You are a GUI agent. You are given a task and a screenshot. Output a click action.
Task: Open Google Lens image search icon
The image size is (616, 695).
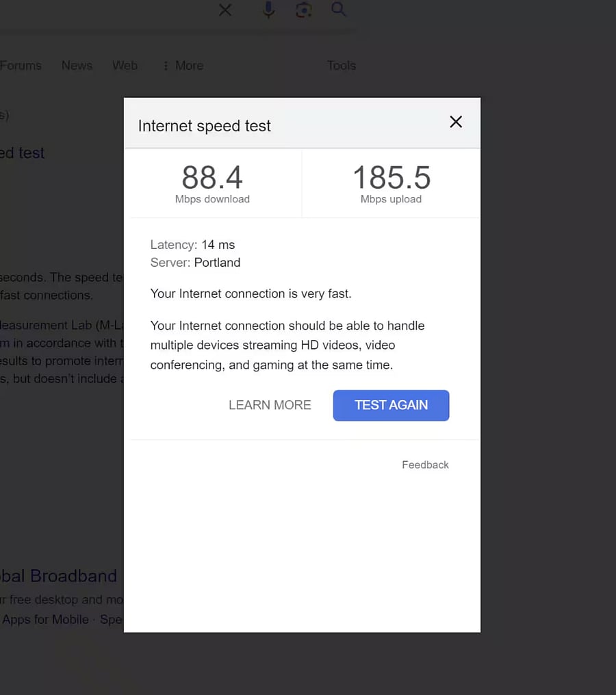click(304, 10)
